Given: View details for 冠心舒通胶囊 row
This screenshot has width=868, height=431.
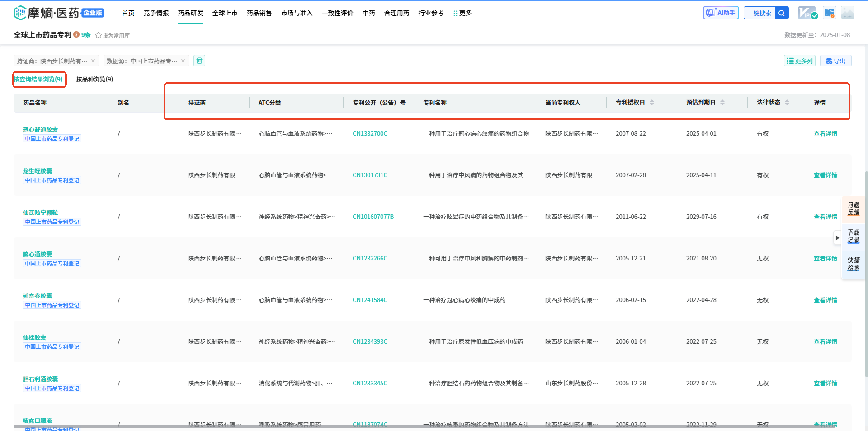Looking at the screenshot, I should coord(826,133).
